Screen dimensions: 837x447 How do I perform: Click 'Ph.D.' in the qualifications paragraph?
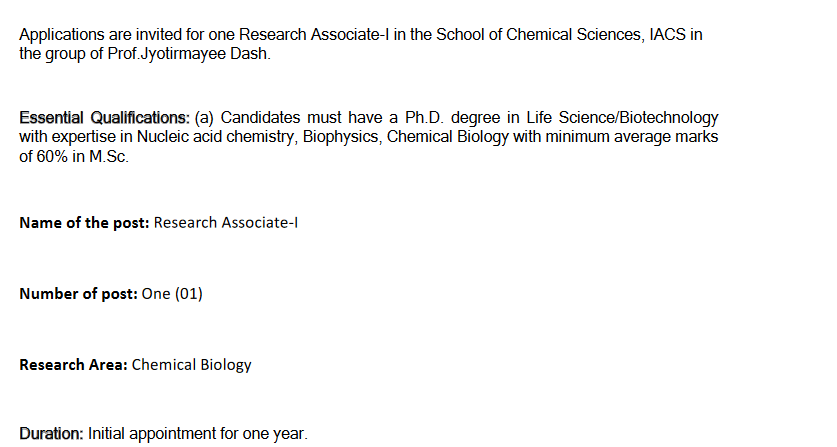coord(424,117)
